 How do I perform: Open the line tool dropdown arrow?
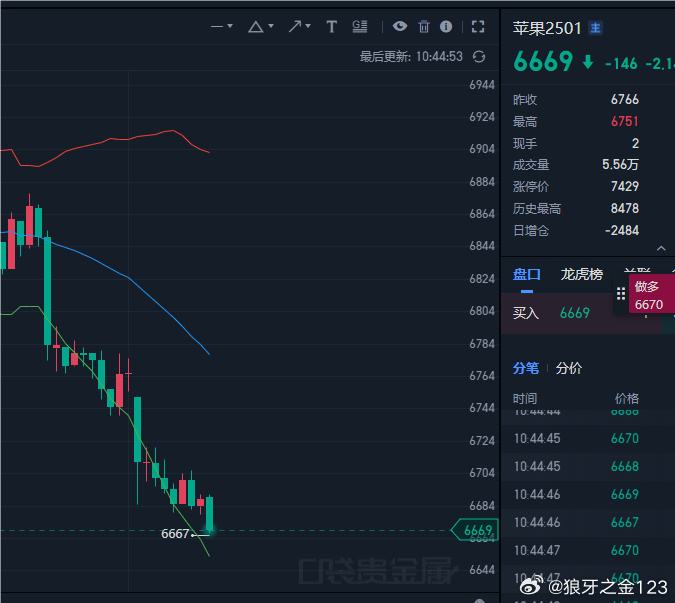tap(230, 26)
